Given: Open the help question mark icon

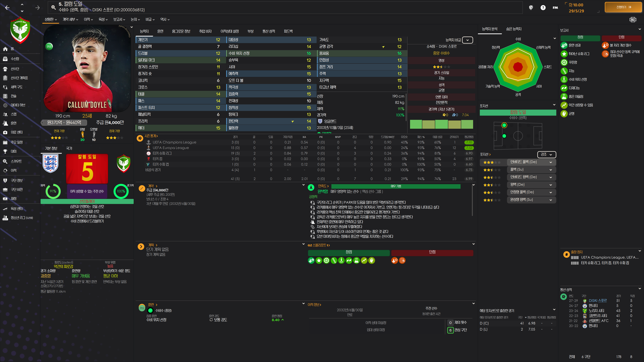Looking at the screenshot, I should pos(543,8).
